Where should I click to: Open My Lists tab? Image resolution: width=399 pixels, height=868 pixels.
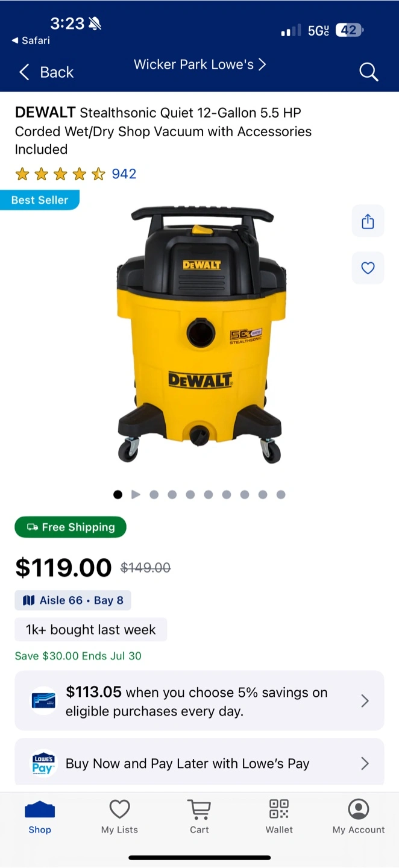pyautogui.click(x=119, y=817)
